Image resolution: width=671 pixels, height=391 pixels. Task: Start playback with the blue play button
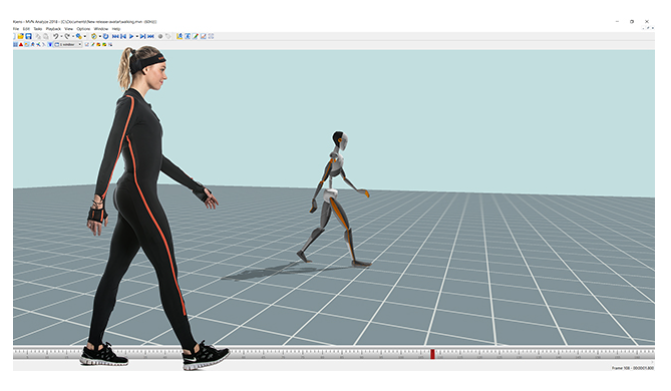click(x=131, y=36)
